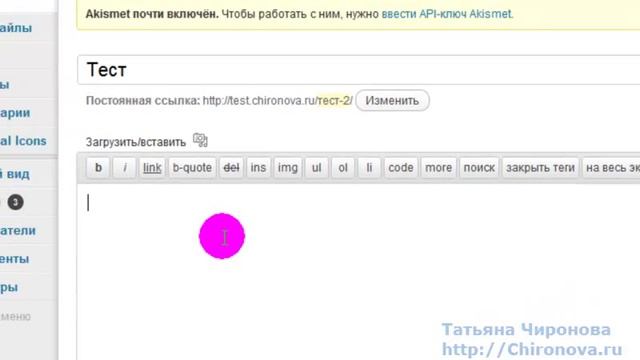Click the Загрузить/вставить label
The width and height of the screenshot is (640, 360).
click(136, 142)
